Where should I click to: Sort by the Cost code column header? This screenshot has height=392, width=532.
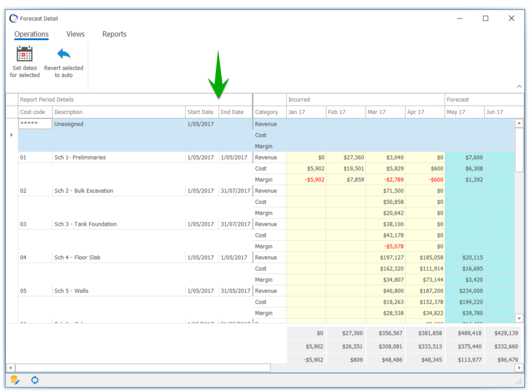(35, 112)
